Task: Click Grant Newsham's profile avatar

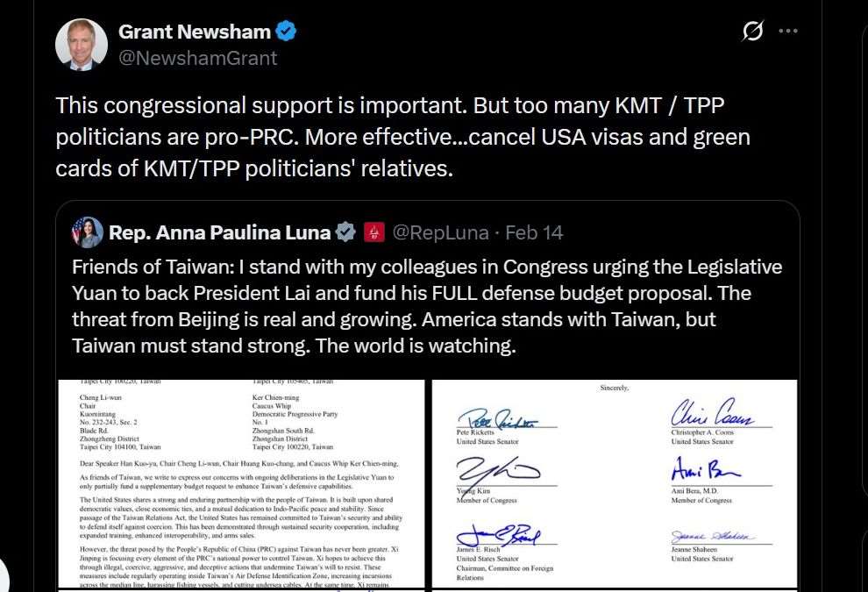Action: pyautogui.click(x=81, y=45)
